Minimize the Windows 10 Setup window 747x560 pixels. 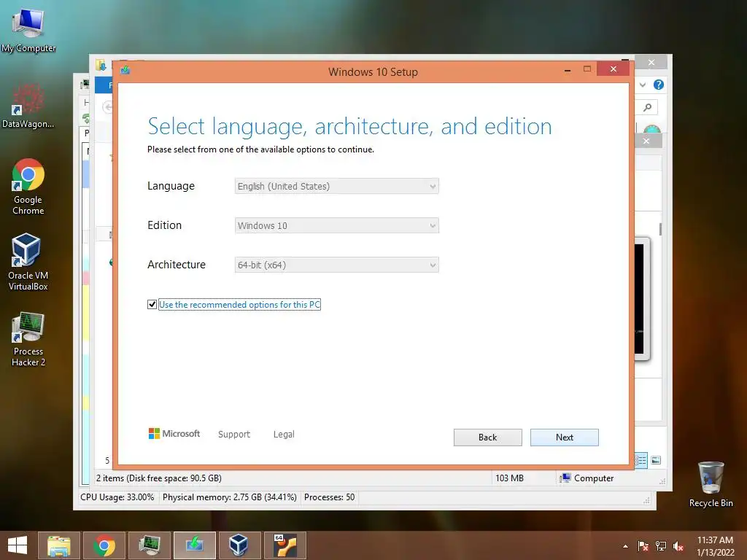click(x=568, y=70)
